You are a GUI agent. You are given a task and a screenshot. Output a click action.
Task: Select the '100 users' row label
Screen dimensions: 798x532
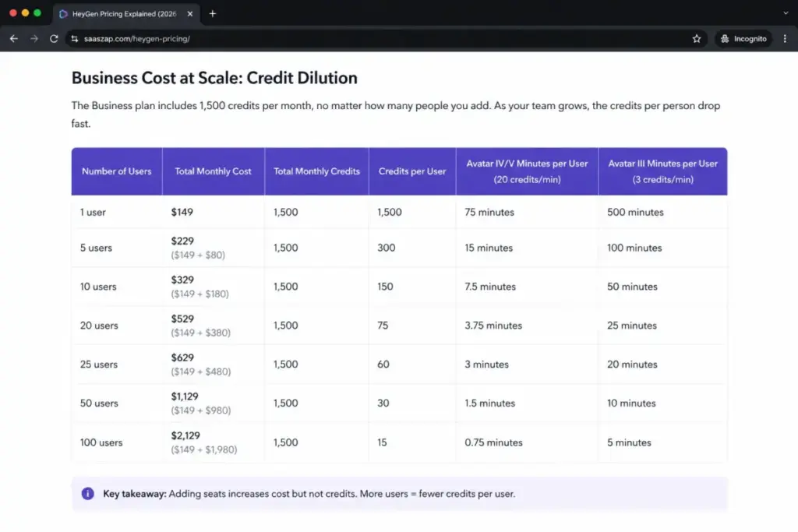click(x=101, y=442)
